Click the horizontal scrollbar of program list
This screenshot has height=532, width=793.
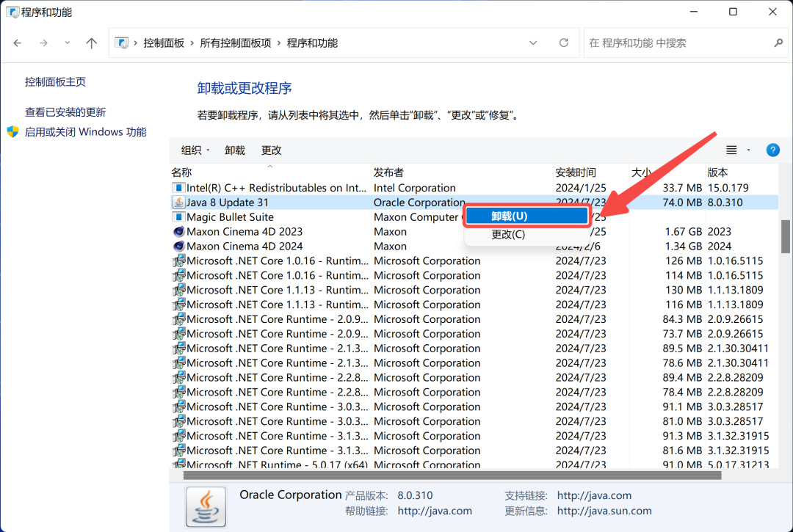(452, 475)
